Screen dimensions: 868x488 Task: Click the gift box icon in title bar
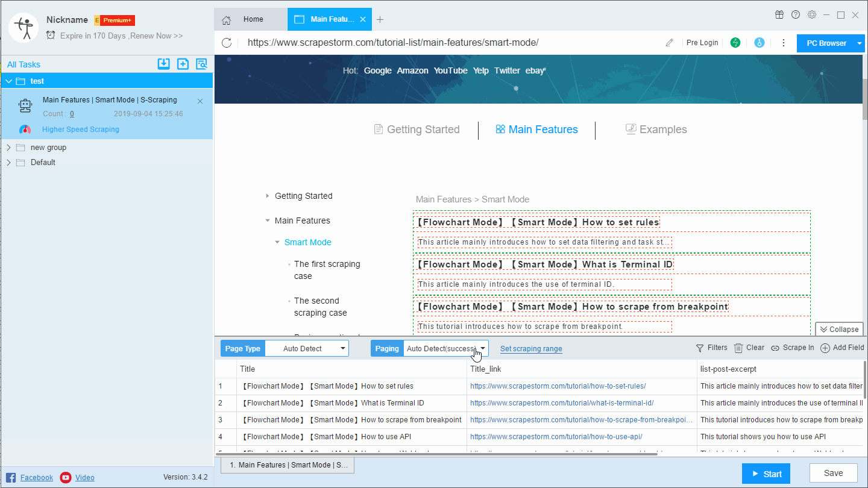tap(779, 15)
